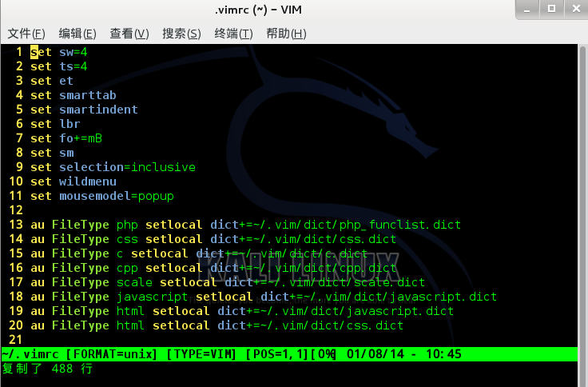Screen dimensions: 588x387
Task: Click '~/.vimrc' in the status line
Action: (x=30, y=354)
